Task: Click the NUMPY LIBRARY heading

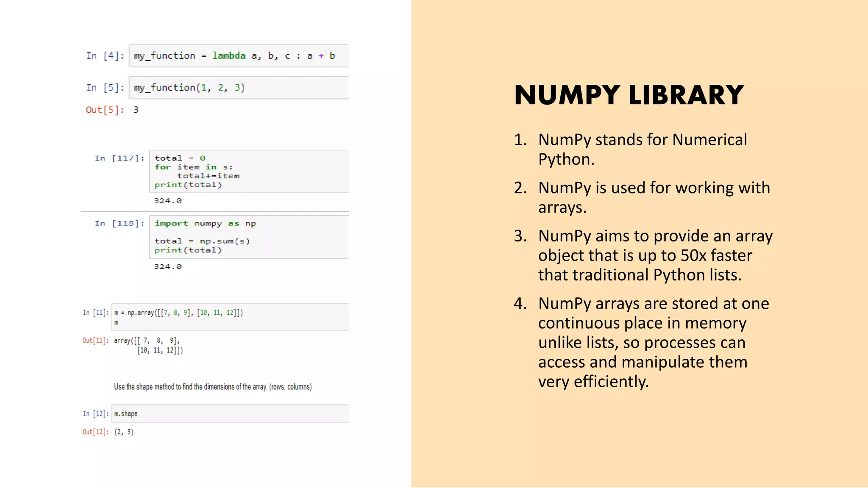Action: tap(629, 95)
